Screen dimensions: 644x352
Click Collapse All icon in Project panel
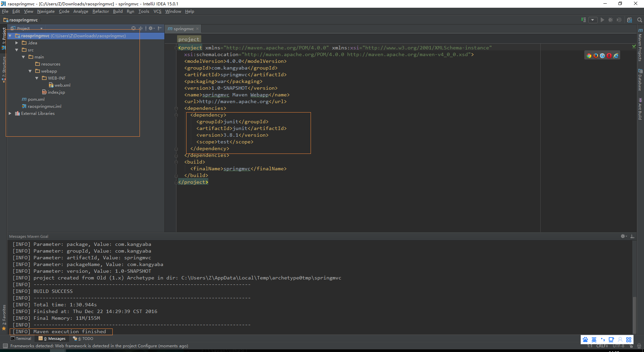[141, 28]
